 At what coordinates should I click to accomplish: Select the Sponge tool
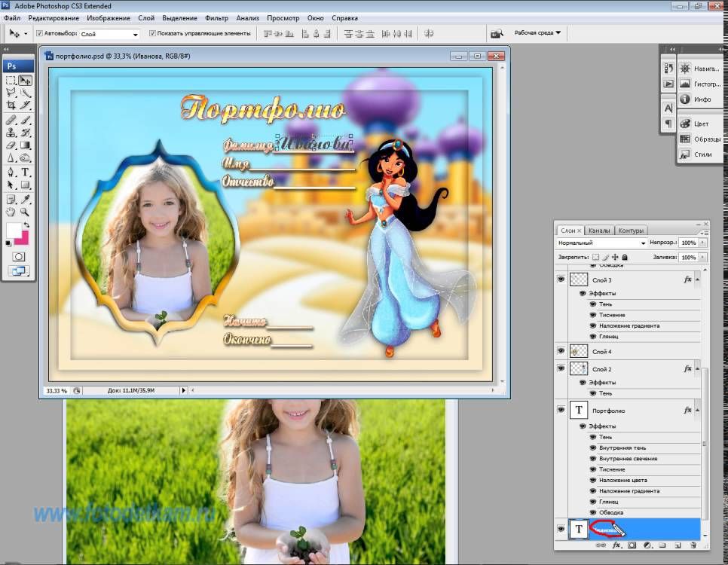25,158
